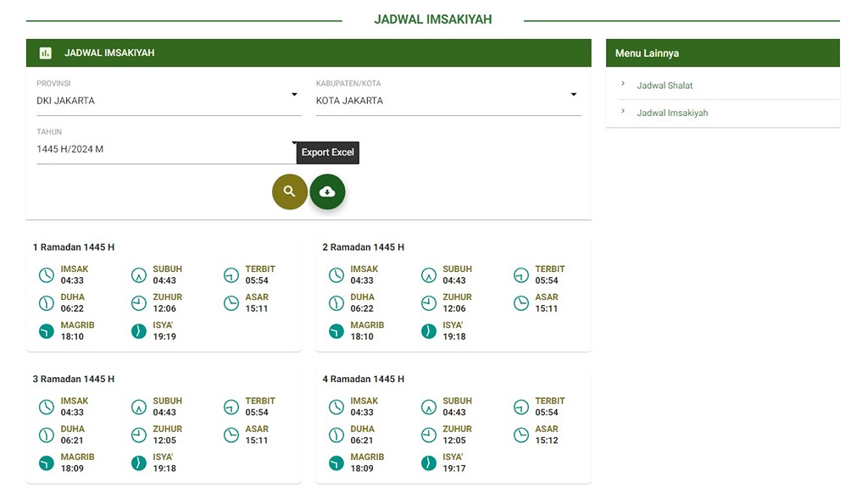The height and width of the screenshot is (488, 868).
Task: Click the Isya' icon under 2 Ramadan
Action: click(429, 331)
